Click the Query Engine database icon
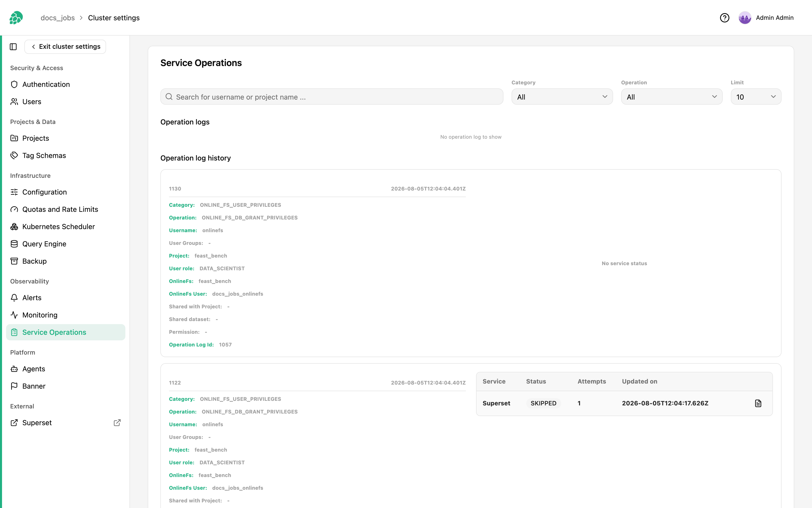The height and width of the screenshot is (508, 812). [x=14, y=244]
